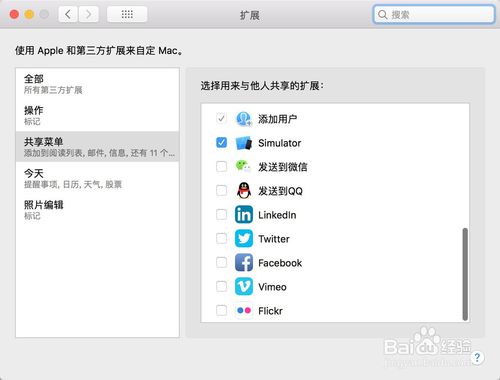Click the yellow minimize window button
Viewport: 500px width, 380px height.
click(29, 14)
